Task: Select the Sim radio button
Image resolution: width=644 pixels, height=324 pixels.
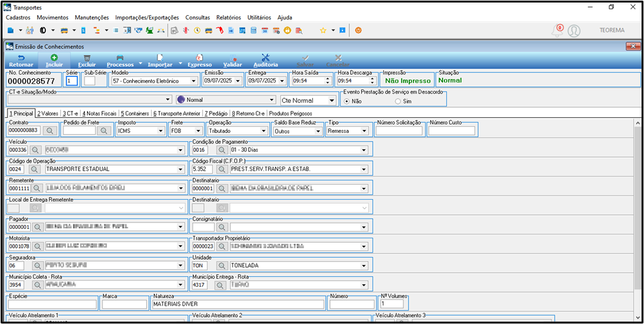Action: point(397,101)
